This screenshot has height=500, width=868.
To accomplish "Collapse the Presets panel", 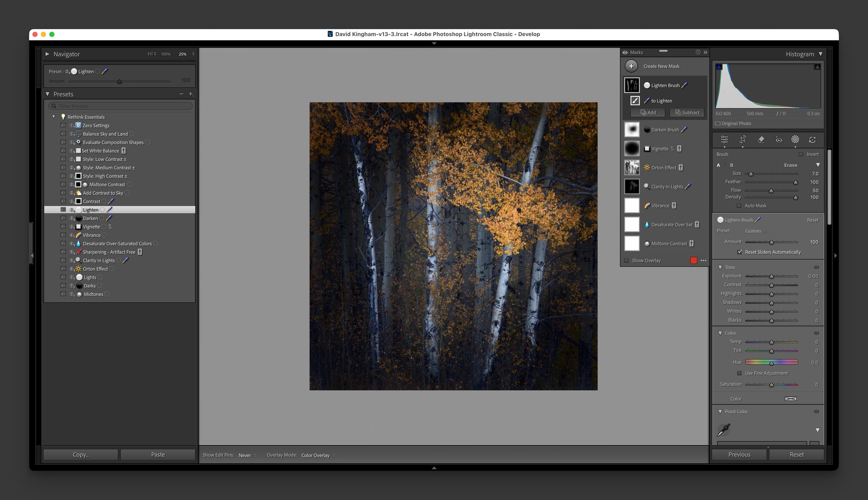I will pos(47,94).
